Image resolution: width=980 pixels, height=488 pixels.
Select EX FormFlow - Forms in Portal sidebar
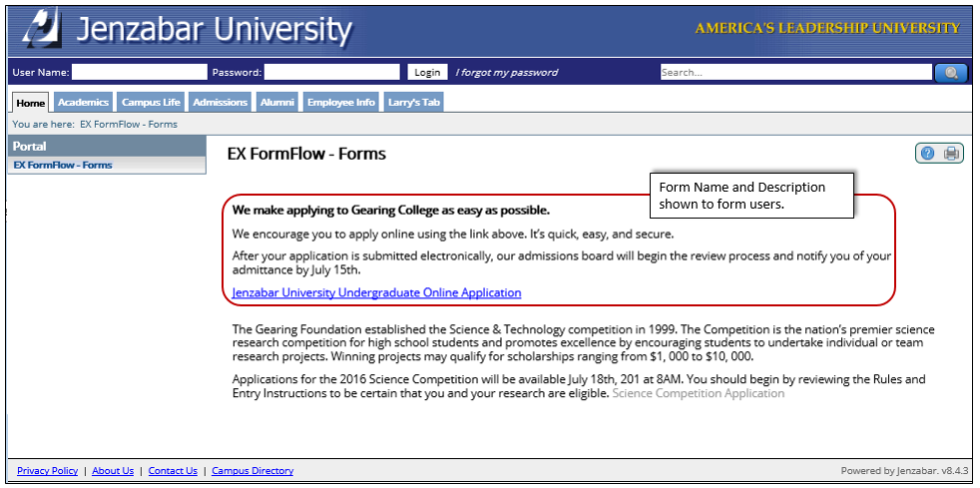63,166
